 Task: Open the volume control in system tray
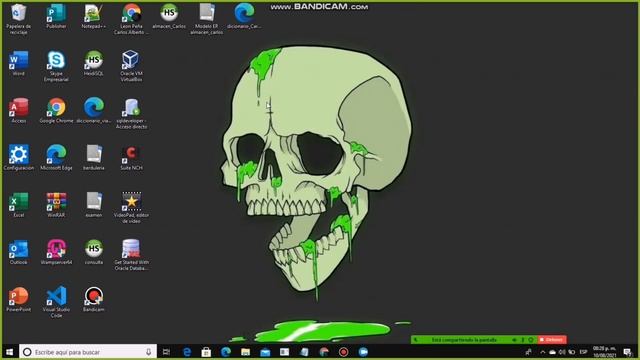point(562,352)
